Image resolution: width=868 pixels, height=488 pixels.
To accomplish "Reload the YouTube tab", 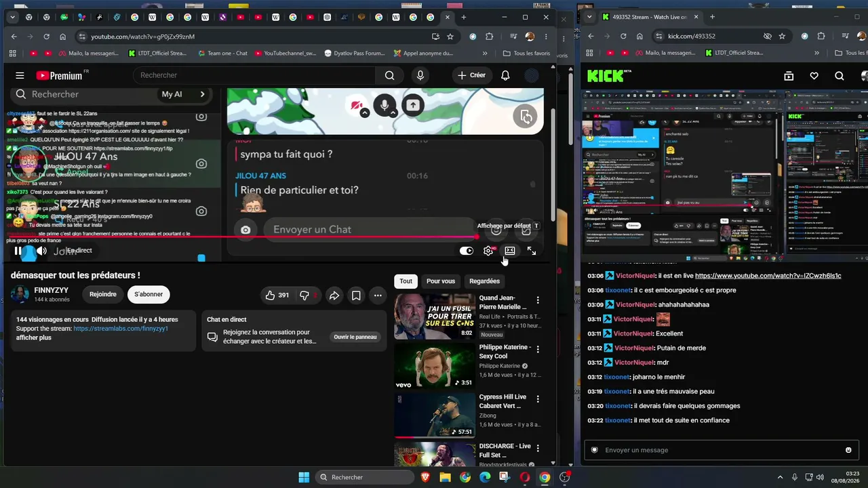I will tap(46, 37).
